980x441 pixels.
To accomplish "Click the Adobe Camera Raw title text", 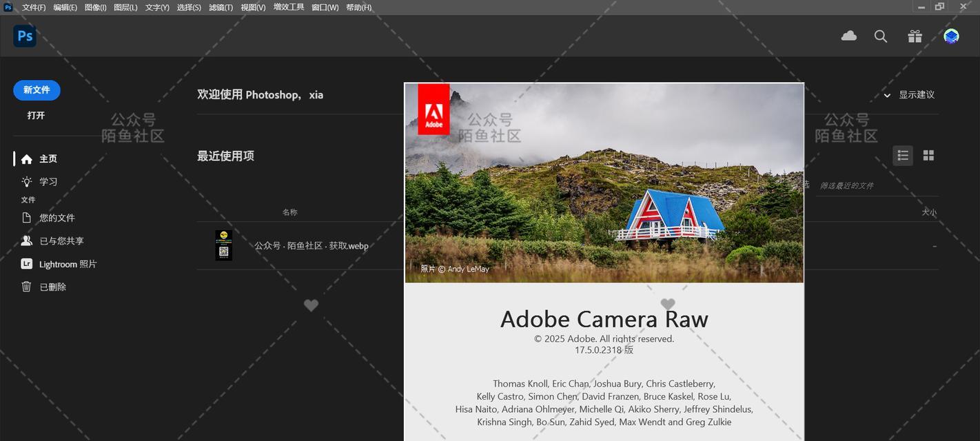I will coord(604,319).
